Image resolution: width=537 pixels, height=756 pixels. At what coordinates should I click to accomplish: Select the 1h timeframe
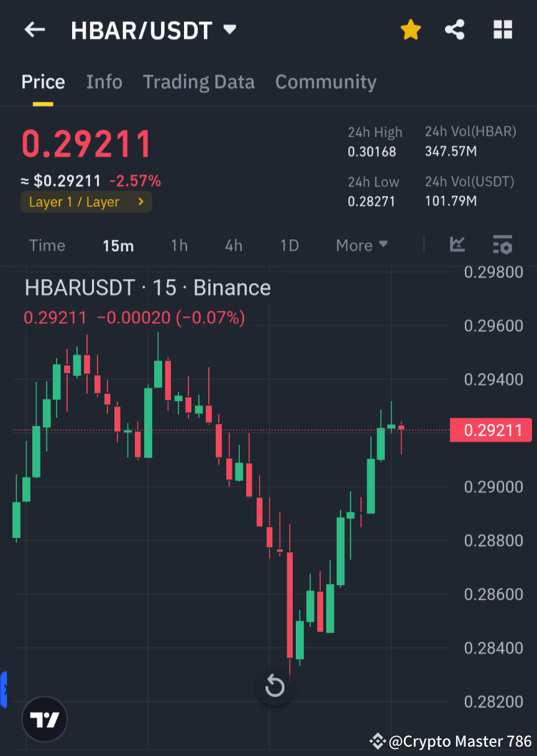coord(179,245)
